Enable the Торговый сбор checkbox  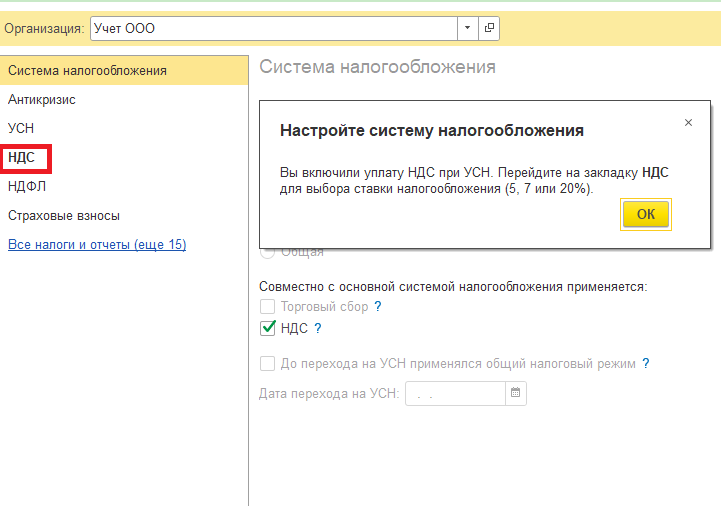pos(268,306)
